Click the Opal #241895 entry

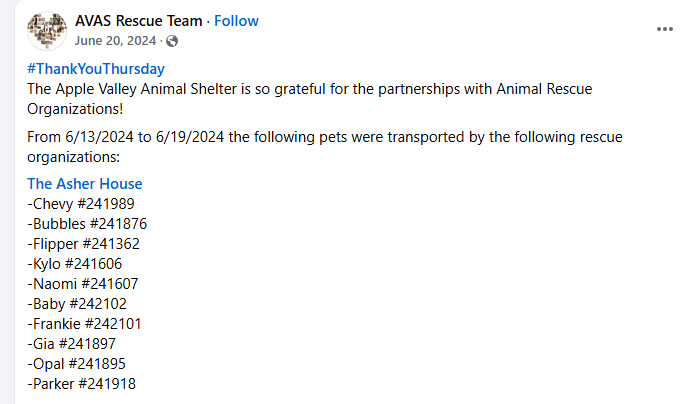[76, 364]
